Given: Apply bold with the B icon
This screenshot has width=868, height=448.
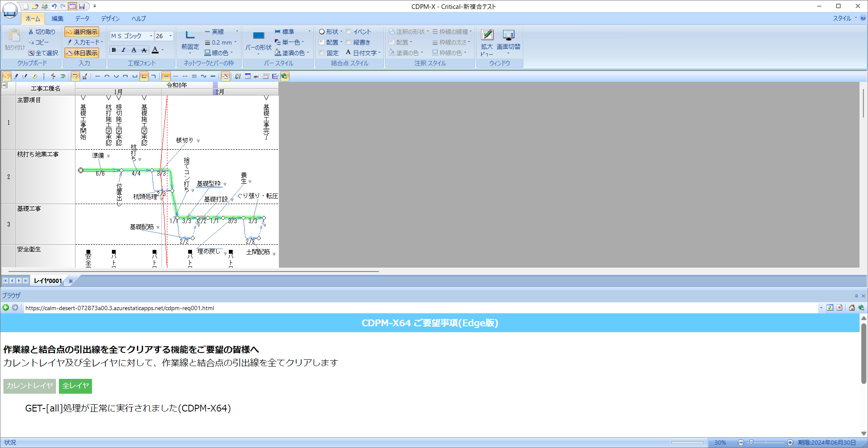Looking at the screenshot, I should pyautogui.click(x=114, y=50).
